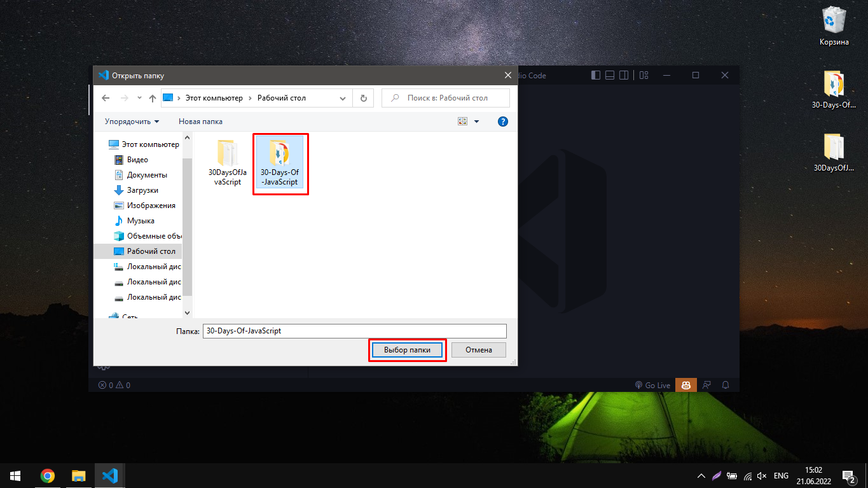Click the Go Live status bar item
868x488 pixels.
coord(652,385)
